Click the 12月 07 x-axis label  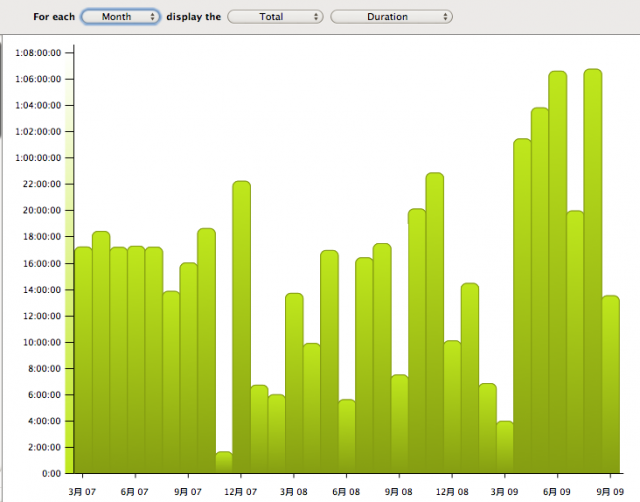tap(240, 491)
